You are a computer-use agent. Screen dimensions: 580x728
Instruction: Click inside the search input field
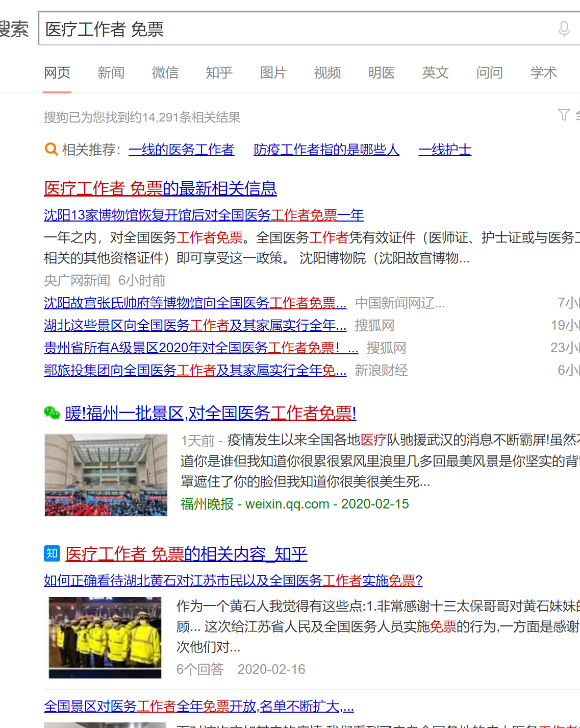tap(296, 29)
